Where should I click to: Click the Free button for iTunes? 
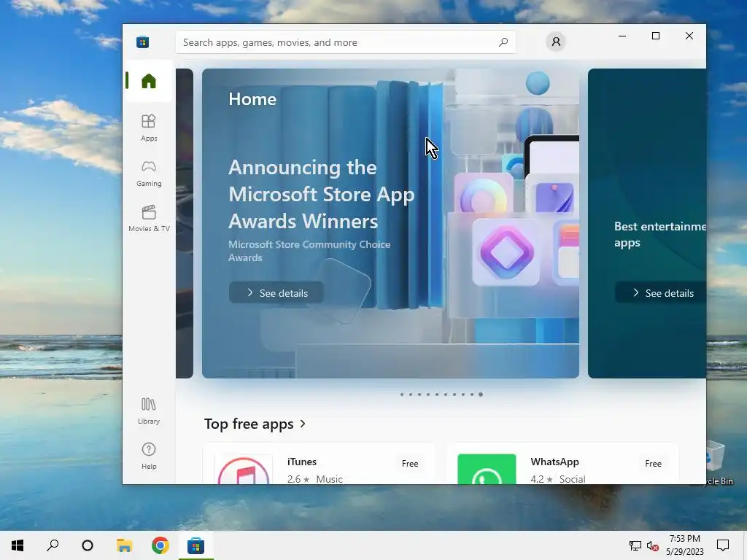pos(410,463)
